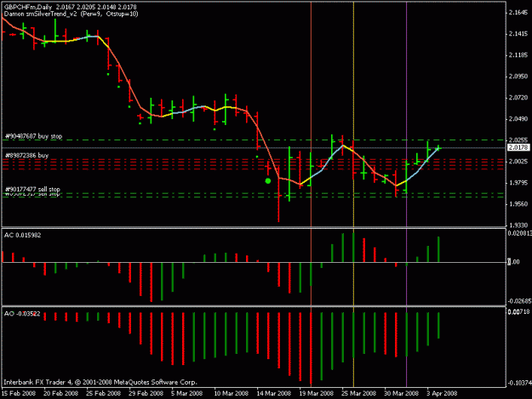The image size is (532, 399).
Task: Click the AO scale value -0.10374
Action: pyautogui.click(x=519, y=383)
